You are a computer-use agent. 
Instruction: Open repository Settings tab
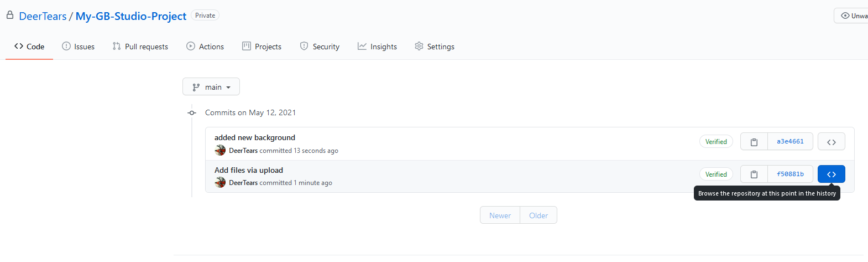pyautogui.click(x=435, y=47)
